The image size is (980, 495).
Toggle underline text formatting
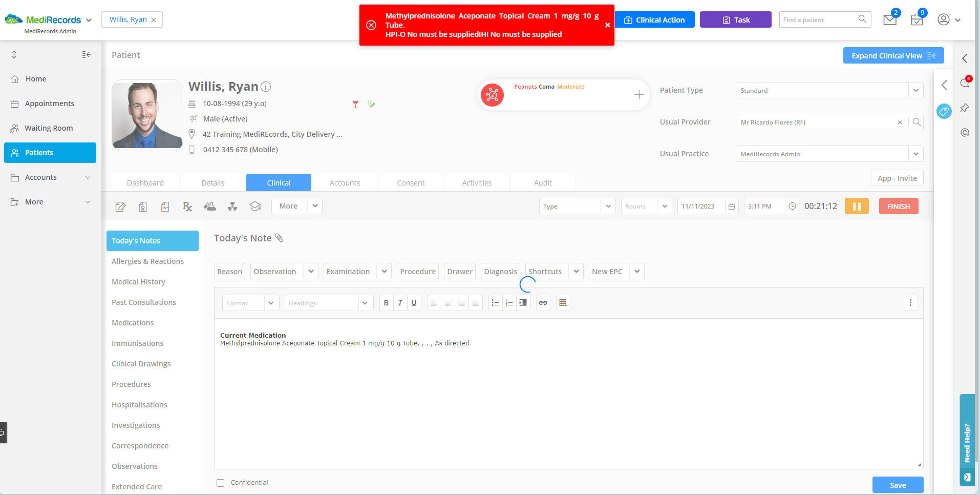click(414, 303)
